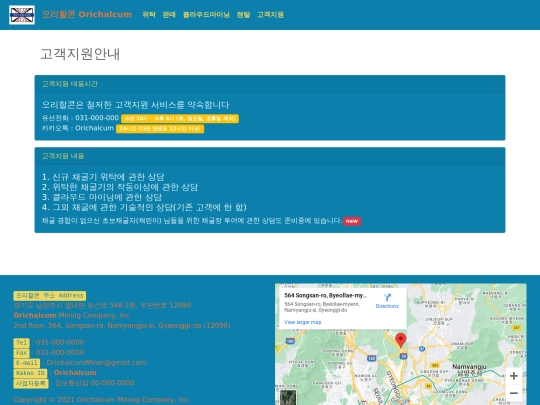Image resolution: width=540 pixels, height=405 pixels.
Task: Click the English address line 2nd floor, 564
Action: [122, 325]
